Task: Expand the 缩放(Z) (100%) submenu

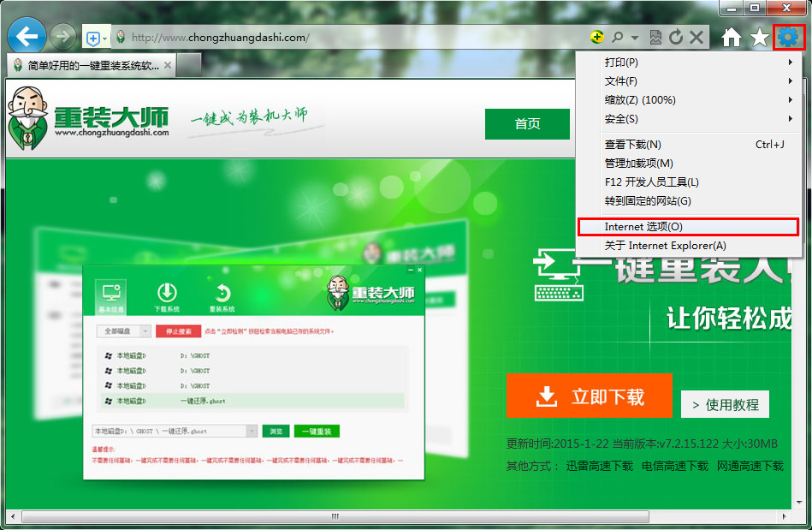Action: pos(689,100)
